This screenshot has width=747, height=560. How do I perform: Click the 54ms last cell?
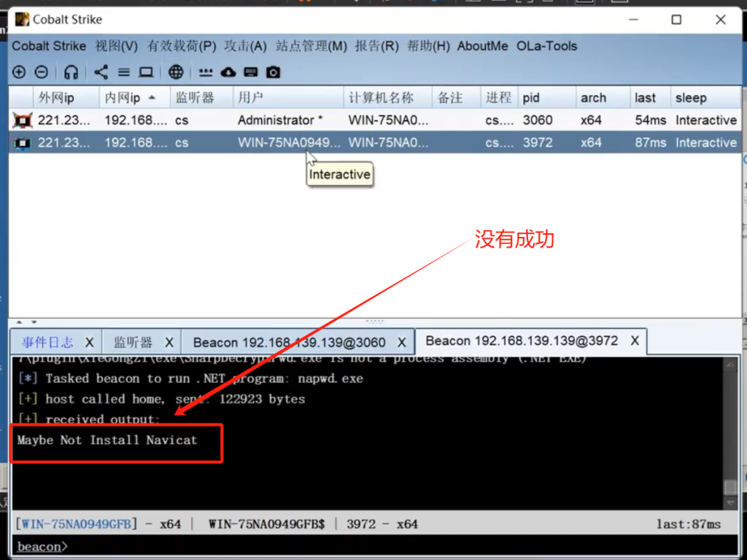point(650,120)
